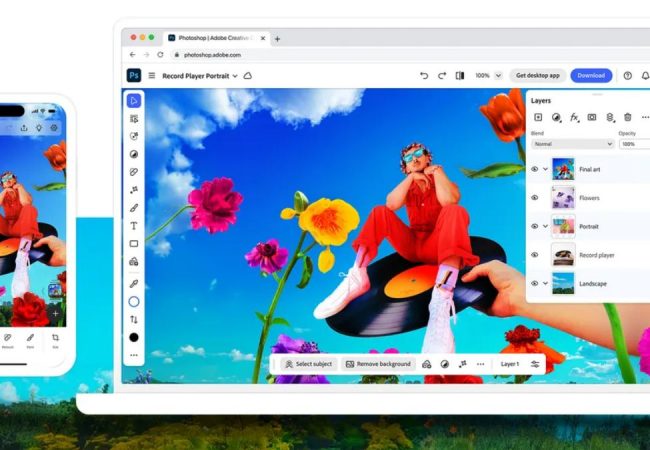
Task: Click the black foreground color swatch
Action: (133, 337)
